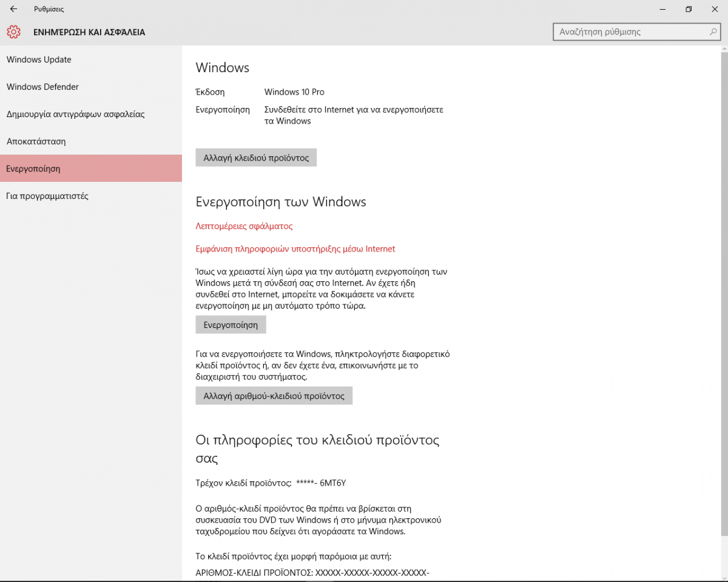Select Δημιουργία αντιγράφων ασφαλείας

tap(91, 114)
